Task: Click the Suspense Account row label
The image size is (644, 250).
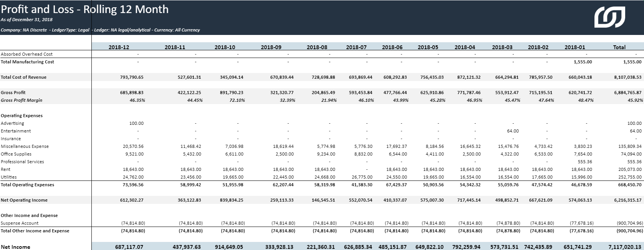Action: [20, 223]
